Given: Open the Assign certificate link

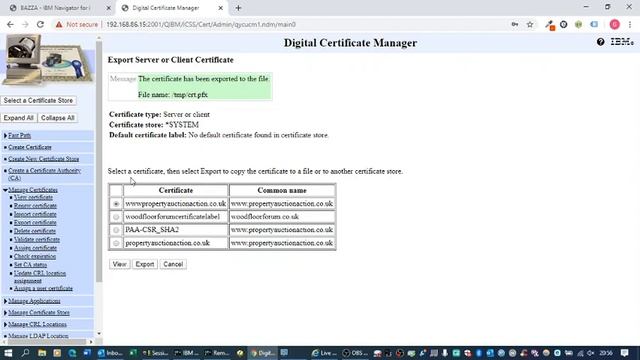Looking at the screenshot, I should point(35,248).
